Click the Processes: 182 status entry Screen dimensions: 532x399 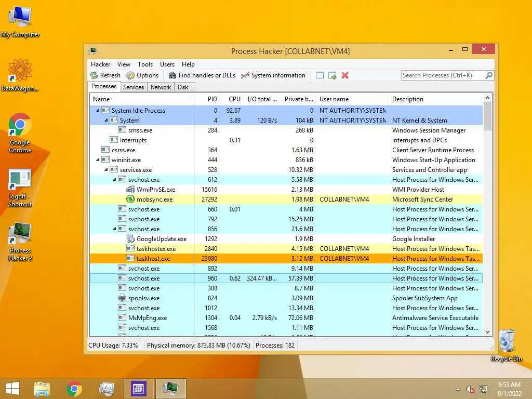[275, 345]
